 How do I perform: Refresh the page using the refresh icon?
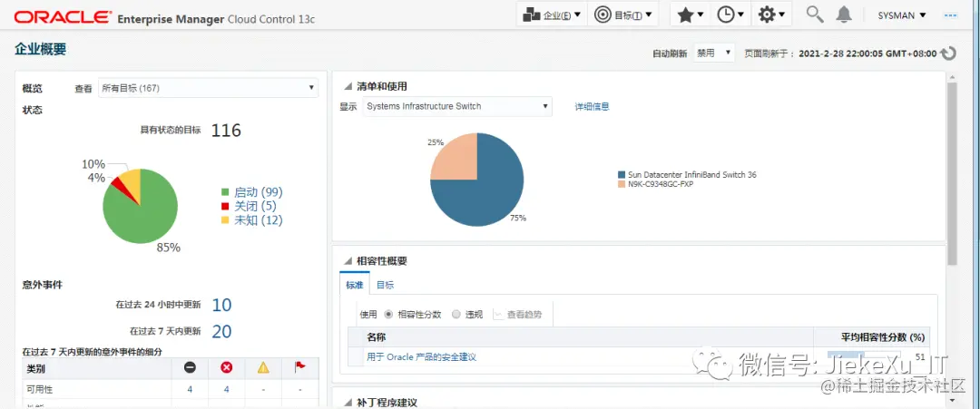click(948, 54)
